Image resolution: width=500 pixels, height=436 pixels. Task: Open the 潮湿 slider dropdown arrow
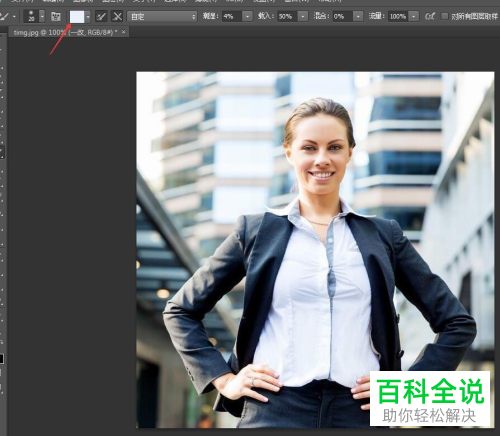coord(247,16)
